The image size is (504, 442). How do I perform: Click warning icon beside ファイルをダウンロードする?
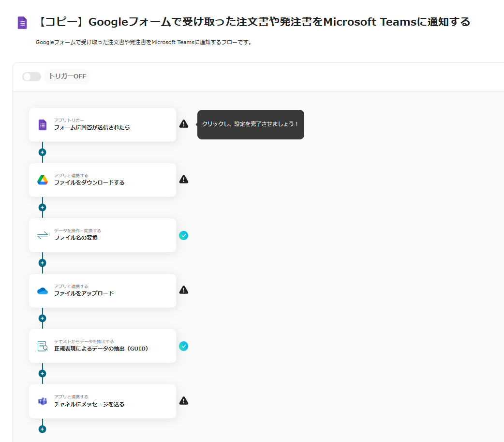tap(183, 179)
